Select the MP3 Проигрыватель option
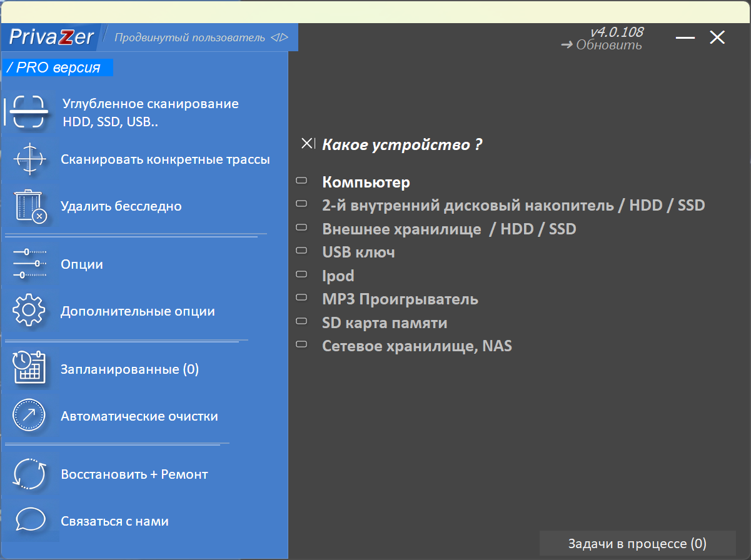Viewport: 751px width, 560px height. (400, 299)
